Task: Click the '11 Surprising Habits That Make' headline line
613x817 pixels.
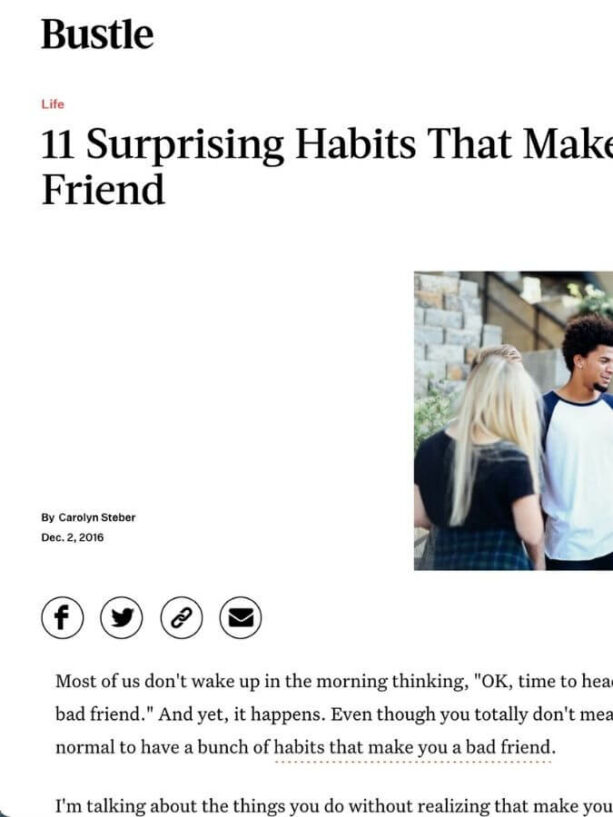Action: pyautogui.click(x=327, y=144)
